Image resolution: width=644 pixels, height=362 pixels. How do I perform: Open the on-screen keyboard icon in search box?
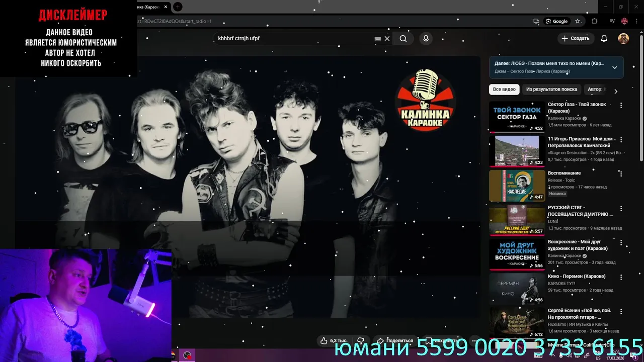pyautogui.click(x=378, y=39)
